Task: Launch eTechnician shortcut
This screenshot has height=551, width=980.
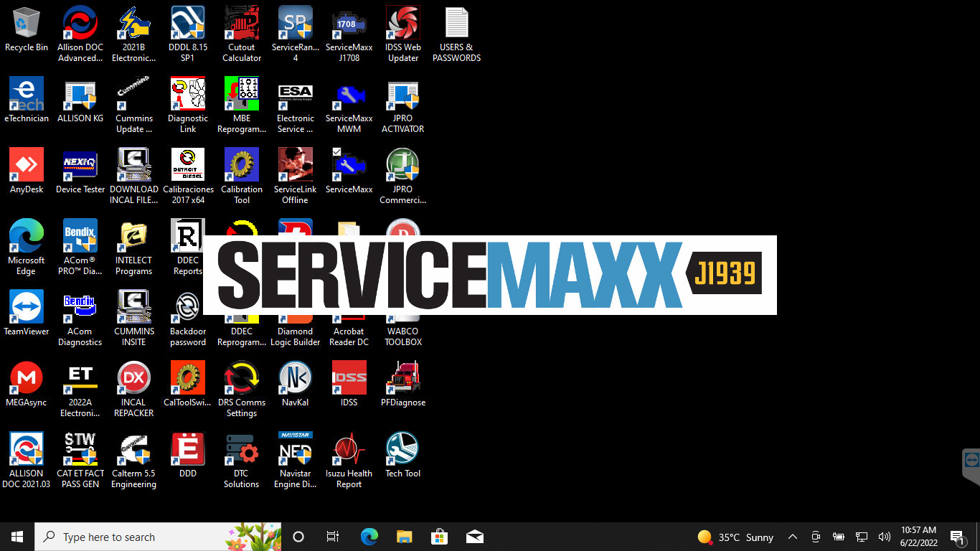Action: tap(27, 100)
